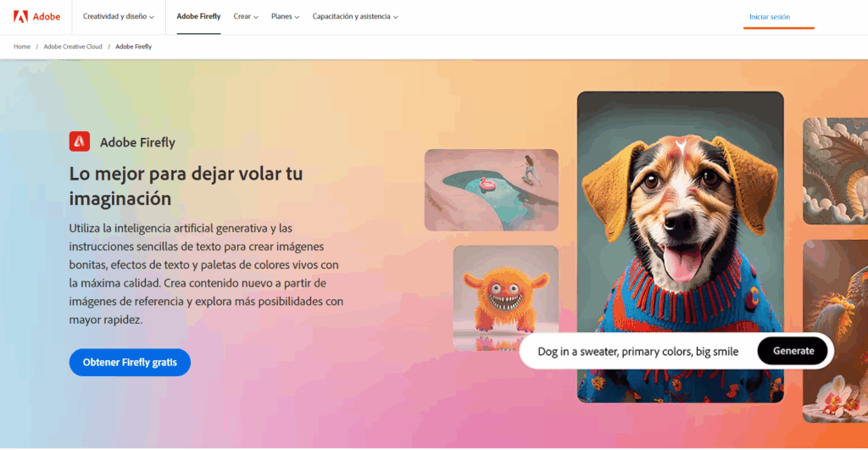Expand the Crear menu
The image size is (868, 450).
click(246, 17)
